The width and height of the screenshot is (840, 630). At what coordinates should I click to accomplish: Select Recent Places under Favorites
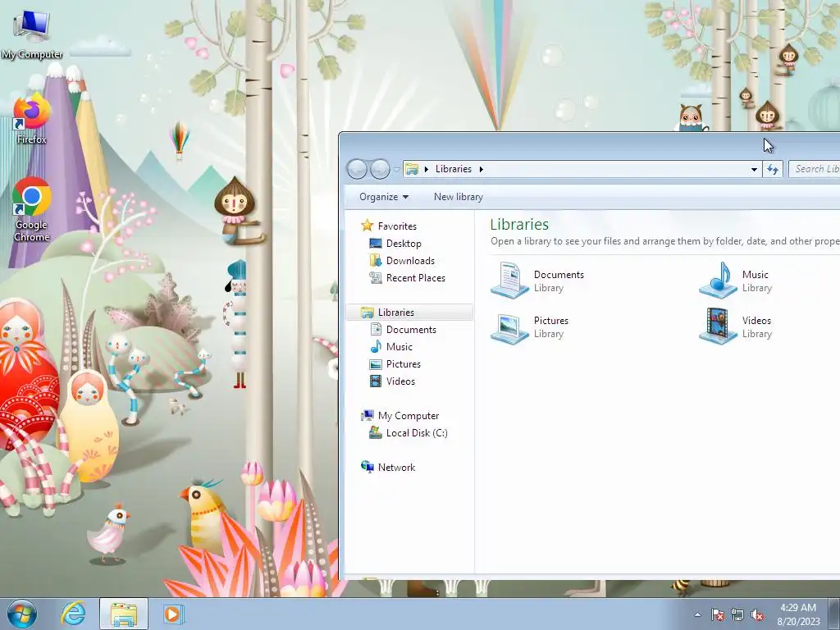[x=416, y=277]
